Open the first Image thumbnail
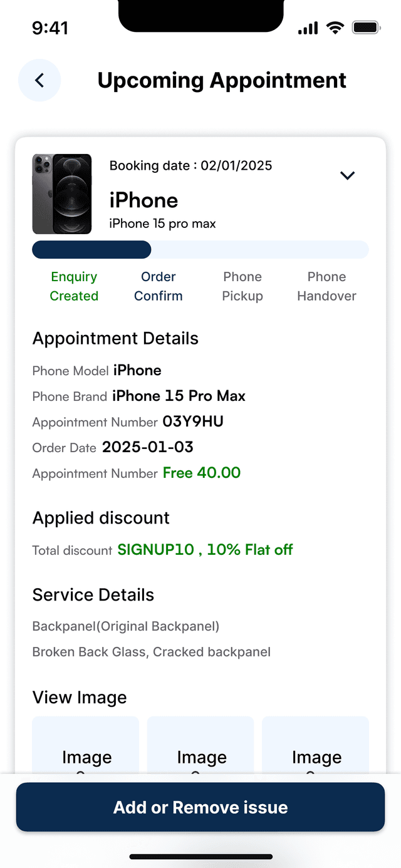Image resolution: width=401 pixels, height=868 pixels. click(x=86, y=745)
